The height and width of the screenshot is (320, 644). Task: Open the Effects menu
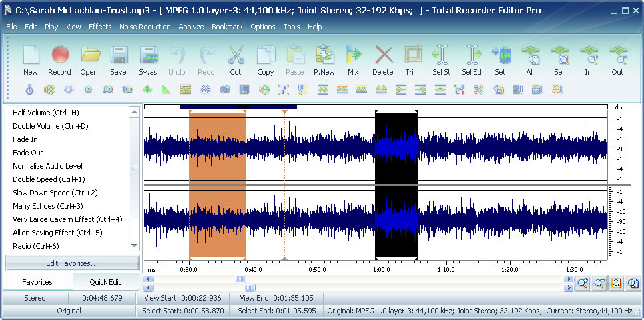pyautogui.click(x=100, y=27)
